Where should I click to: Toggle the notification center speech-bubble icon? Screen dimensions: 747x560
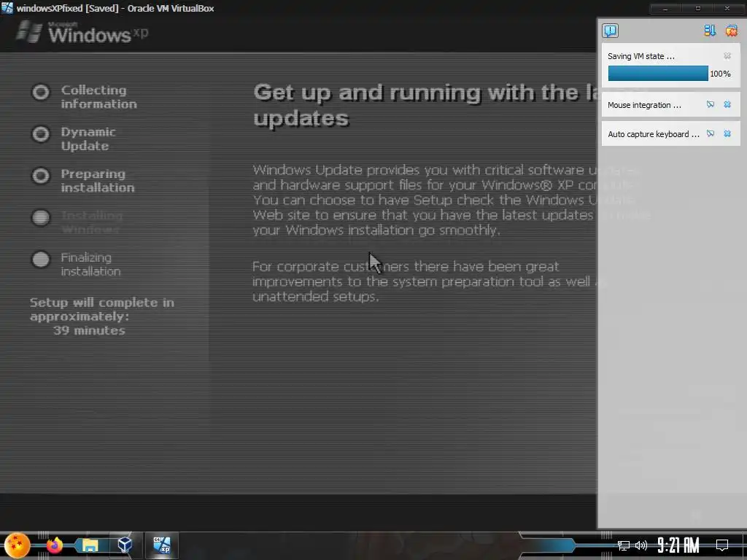610,31
